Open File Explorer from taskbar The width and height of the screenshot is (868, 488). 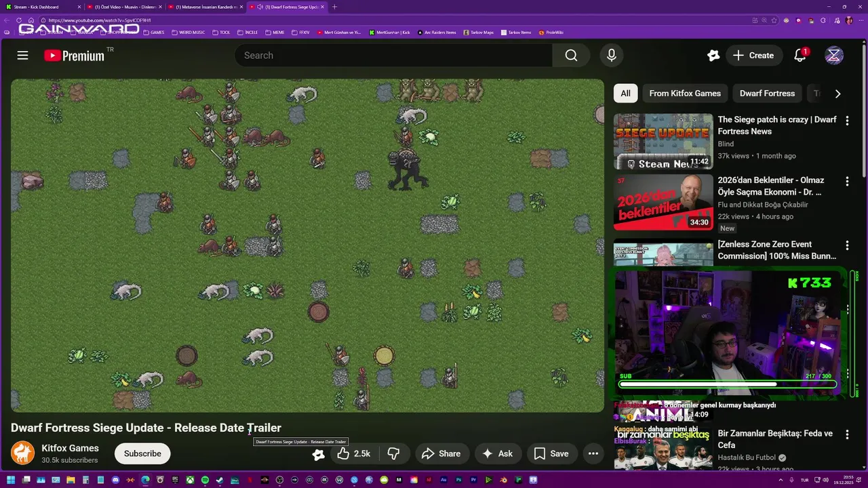coord(71,480)
